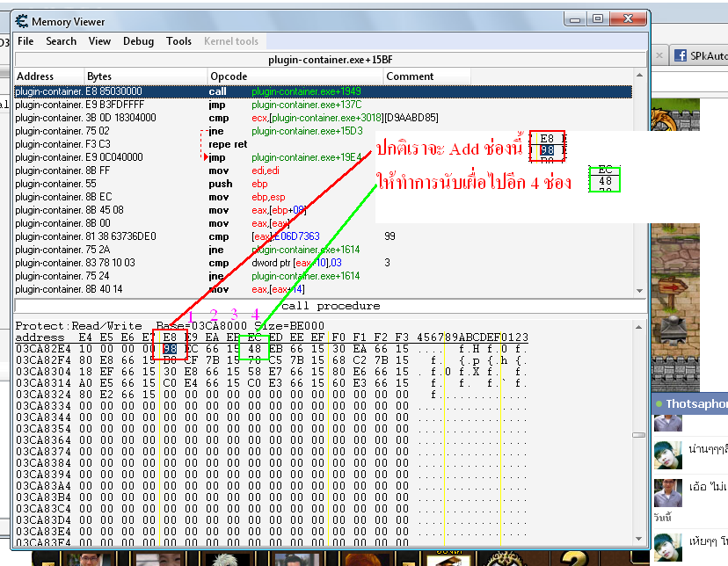Open the Search menu

pos(61,41)
